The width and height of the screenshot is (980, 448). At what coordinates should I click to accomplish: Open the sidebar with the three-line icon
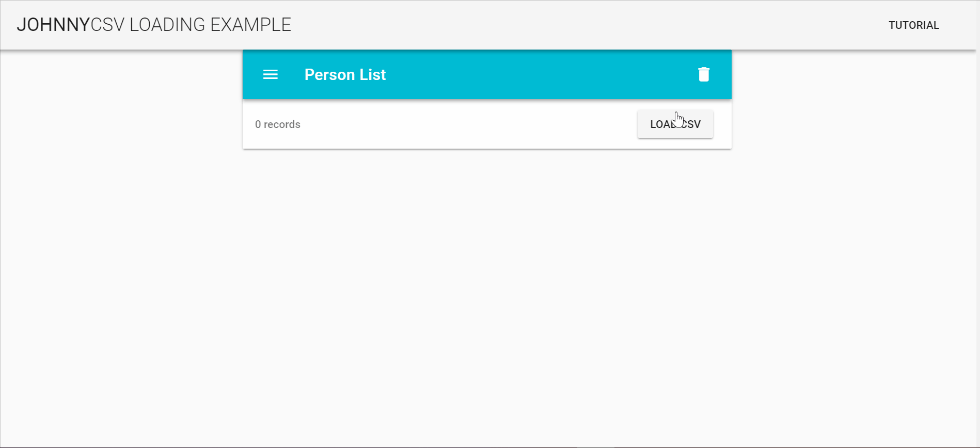(x=270, y=74)
